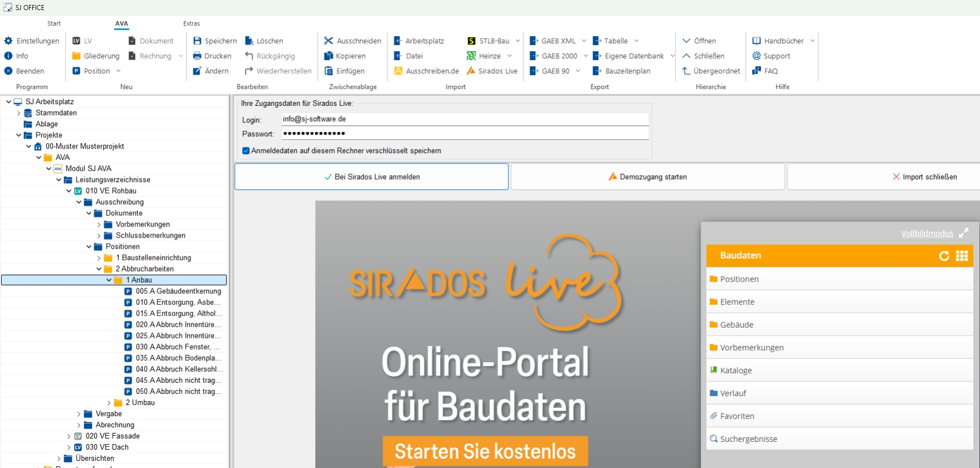
Task: Expand the Stammdaten tree node
Action: pyautogui.click(x=18, y=113)
